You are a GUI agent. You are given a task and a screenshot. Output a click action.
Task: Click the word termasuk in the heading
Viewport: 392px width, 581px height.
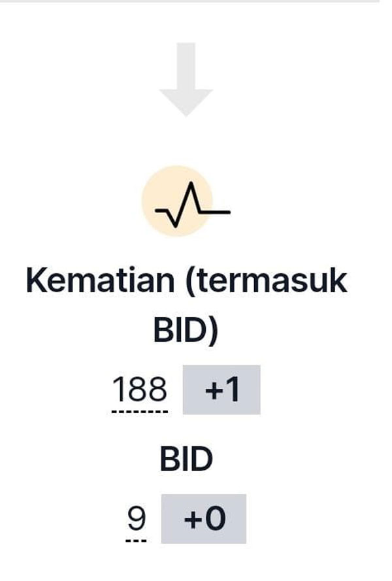click(x=266, y=280)
